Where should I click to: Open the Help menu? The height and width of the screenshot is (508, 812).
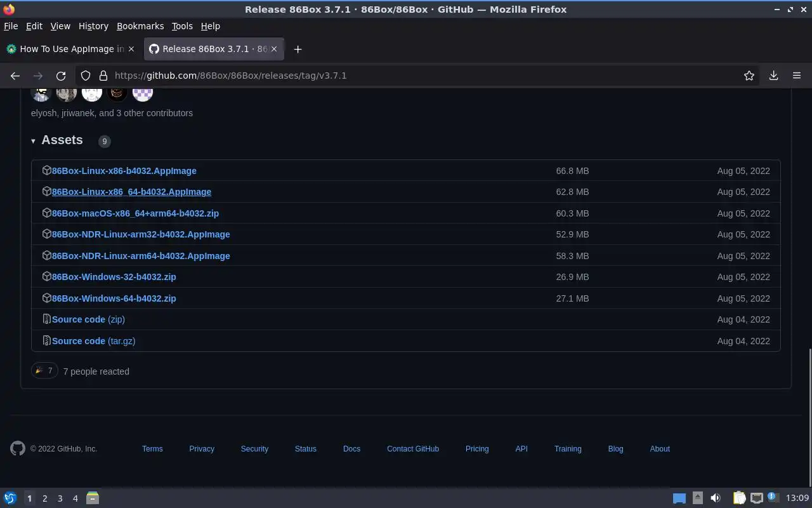pyautogui.click(x=210, y=26)
